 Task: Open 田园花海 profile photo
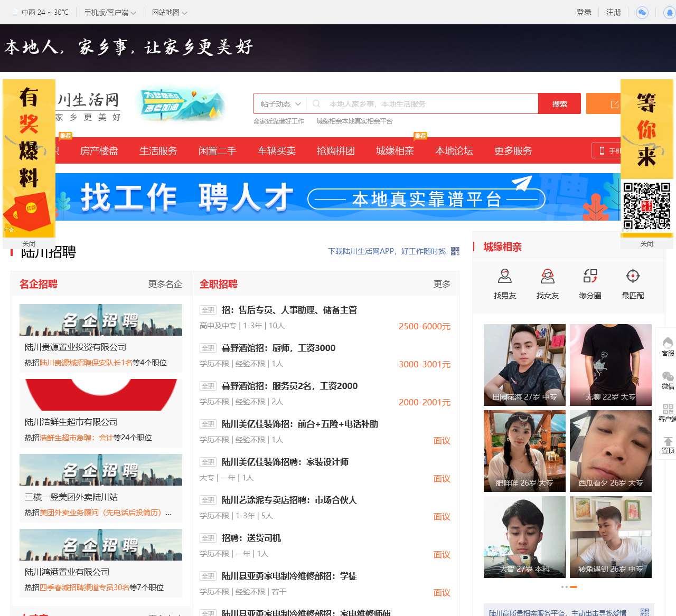tap(524, 365)
